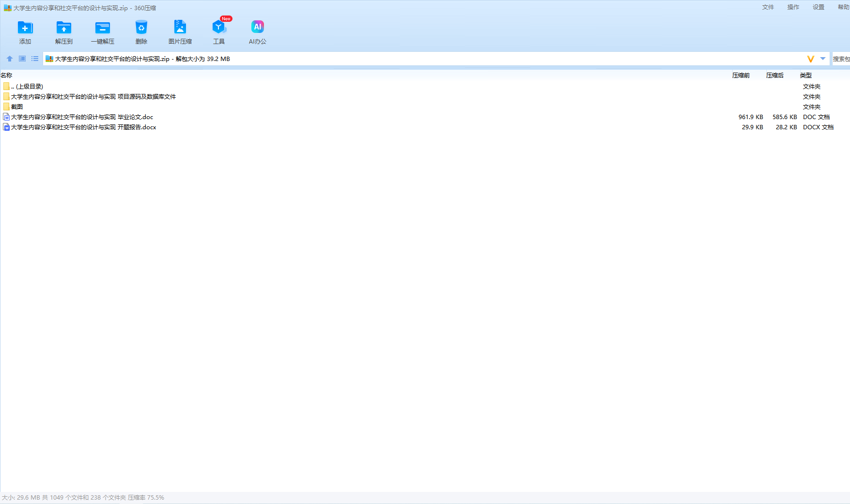The image size is (850, 504).
Task: Click the 搜索包 search box
Action: (x=841, y=59)
